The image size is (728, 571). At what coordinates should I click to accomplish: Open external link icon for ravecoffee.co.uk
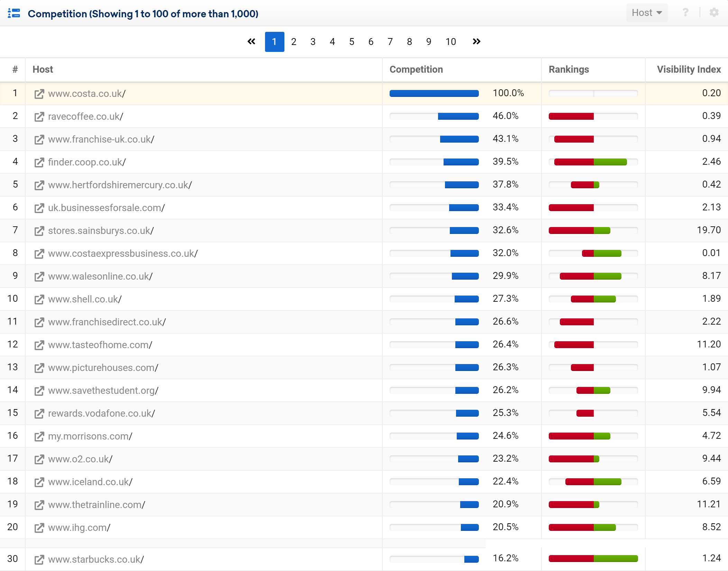[39, 117]
